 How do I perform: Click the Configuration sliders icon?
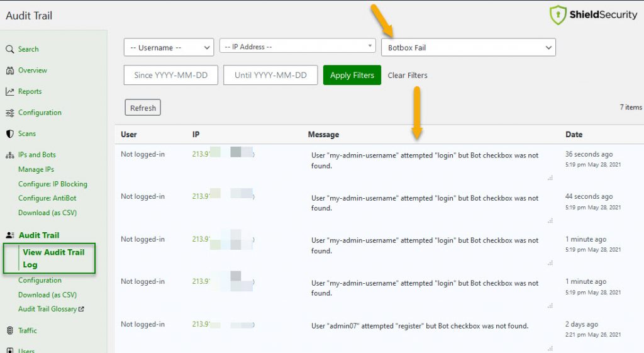click(x=10, y=113)
